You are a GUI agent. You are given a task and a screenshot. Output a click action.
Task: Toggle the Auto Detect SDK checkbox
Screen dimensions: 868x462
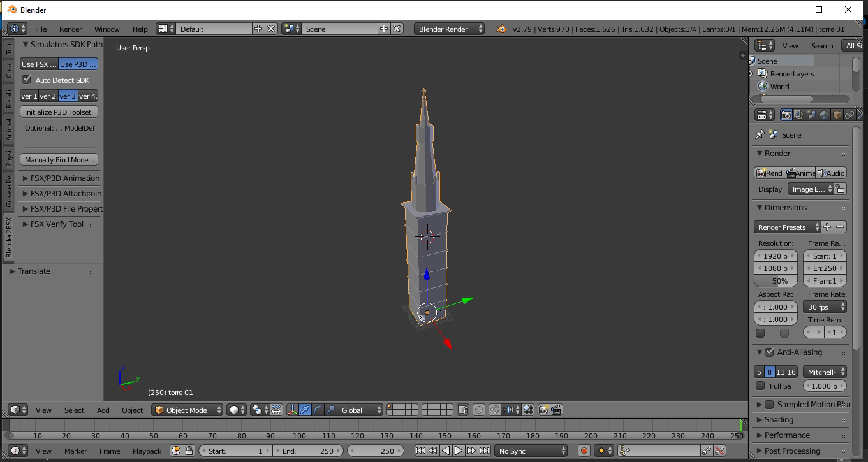click(x=27, y=80)
